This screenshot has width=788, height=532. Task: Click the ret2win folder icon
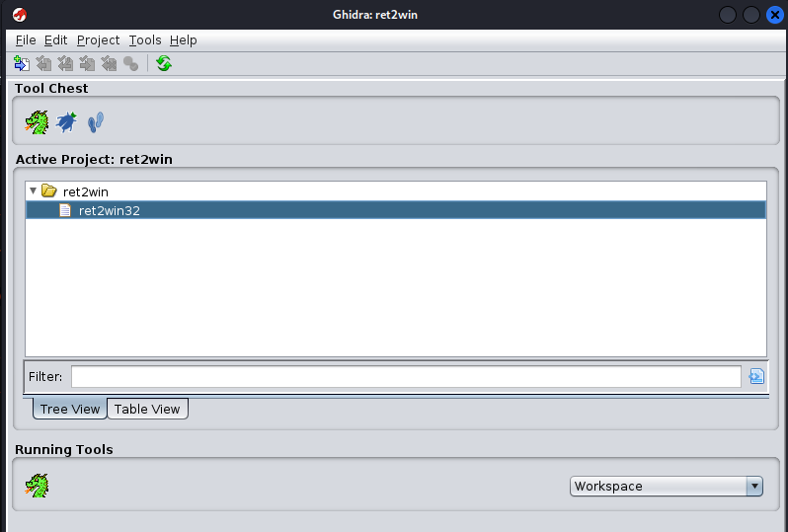48,190
